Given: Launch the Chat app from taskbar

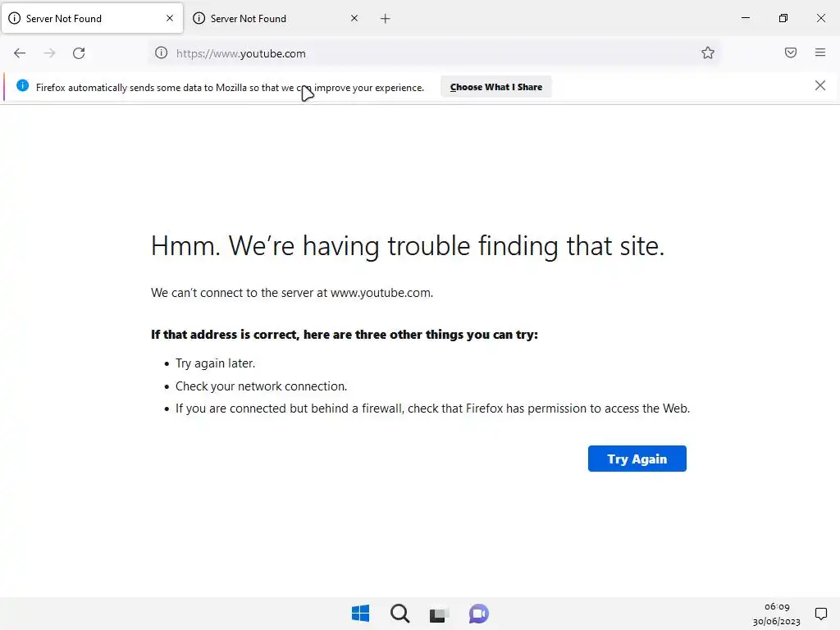Looking at the screenshot, I should click(478, 614).
